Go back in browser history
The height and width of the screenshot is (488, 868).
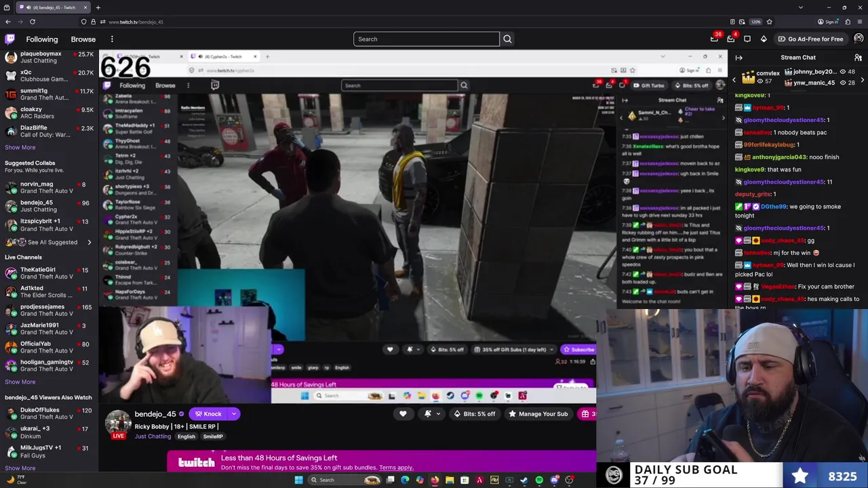(x=8, y=22)
